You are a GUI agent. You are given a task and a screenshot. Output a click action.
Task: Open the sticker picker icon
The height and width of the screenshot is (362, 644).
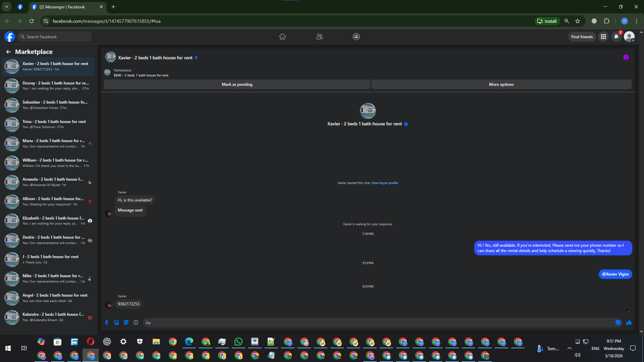coord(126,322)
